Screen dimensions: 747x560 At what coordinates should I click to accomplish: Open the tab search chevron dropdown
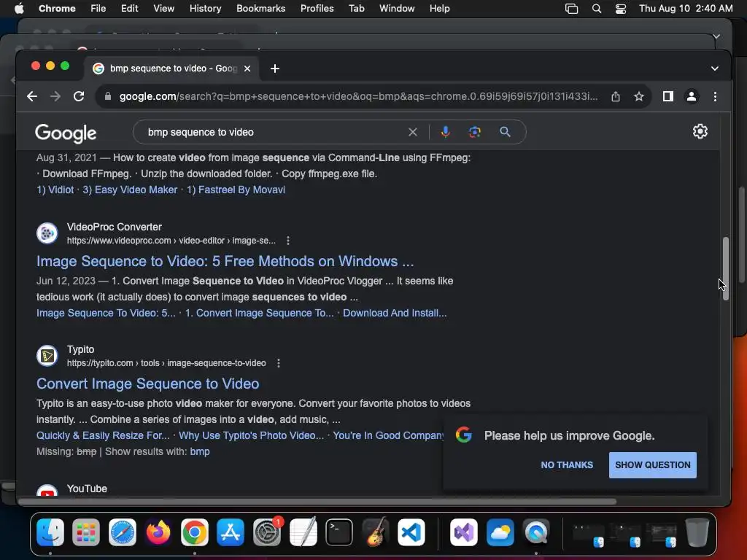(715, 69)
